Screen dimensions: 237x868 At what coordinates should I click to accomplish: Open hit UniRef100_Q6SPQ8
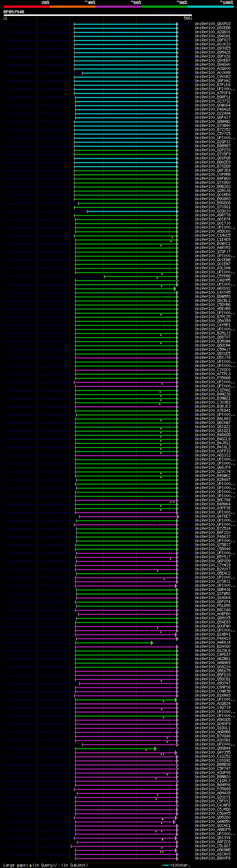(x=213, y=158)
